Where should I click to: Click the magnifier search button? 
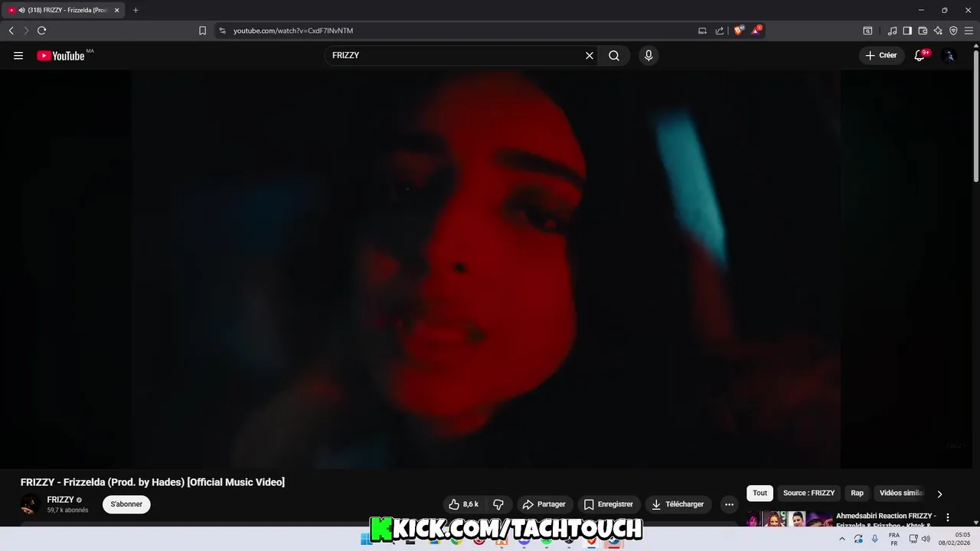coord(614,55)
